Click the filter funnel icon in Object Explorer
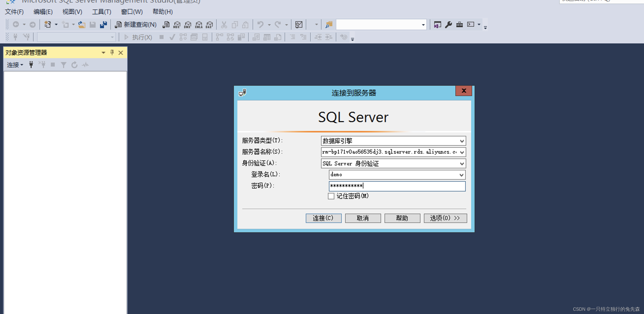Viewport: 644px width, 314px height. (64, 65)
